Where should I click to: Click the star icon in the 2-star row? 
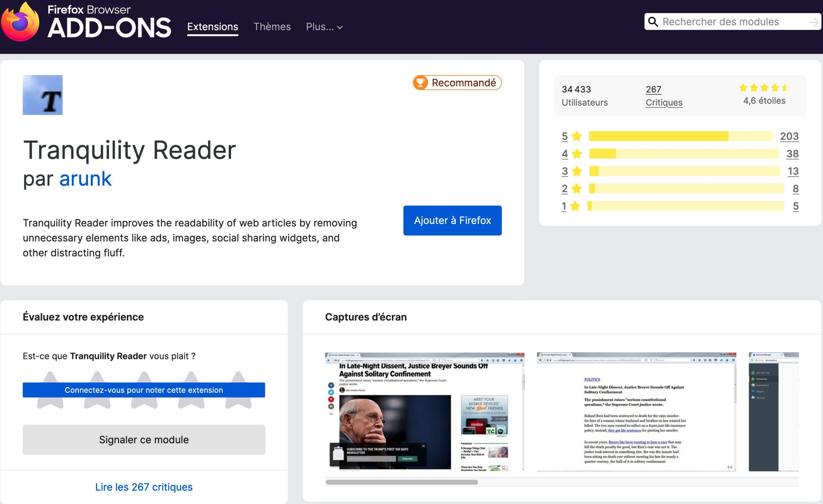coord(576,189)
